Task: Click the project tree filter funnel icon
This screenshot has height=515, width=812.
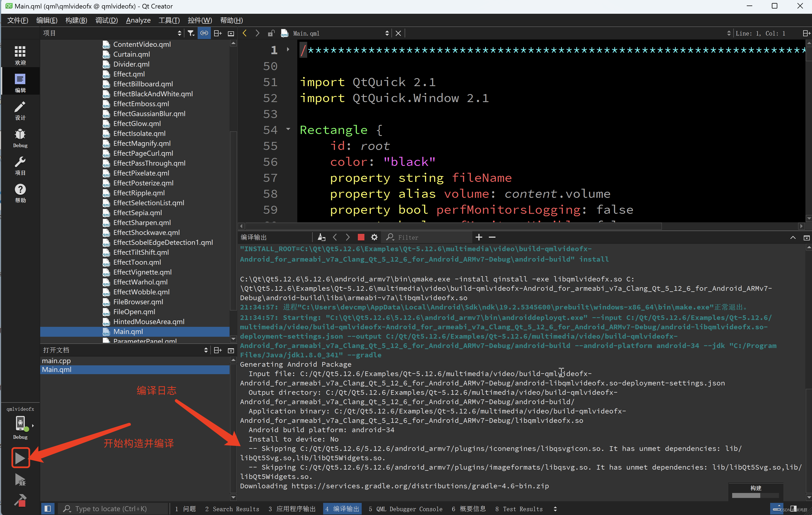Action: coord(191,33)
